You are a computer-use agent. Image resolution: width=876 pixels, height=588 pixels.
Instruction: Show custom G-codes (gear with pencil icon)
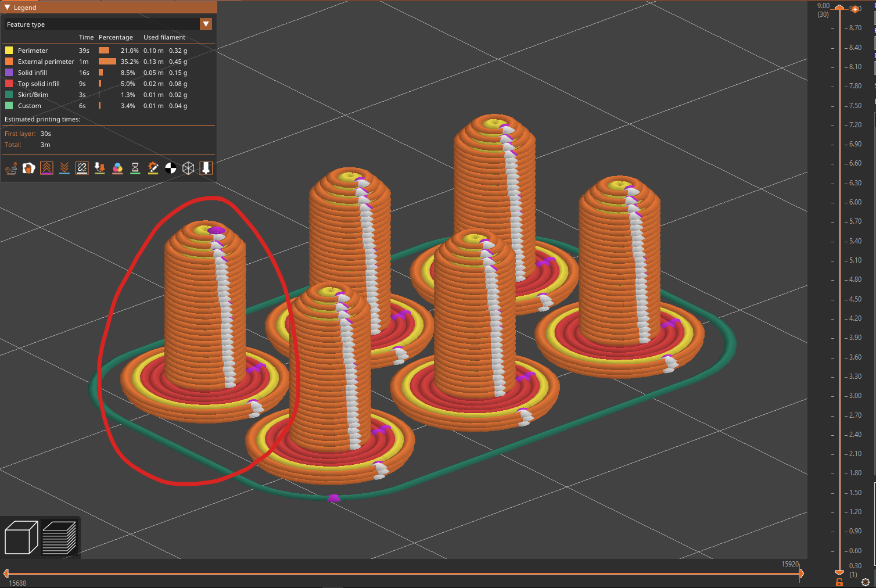(153, 168)
